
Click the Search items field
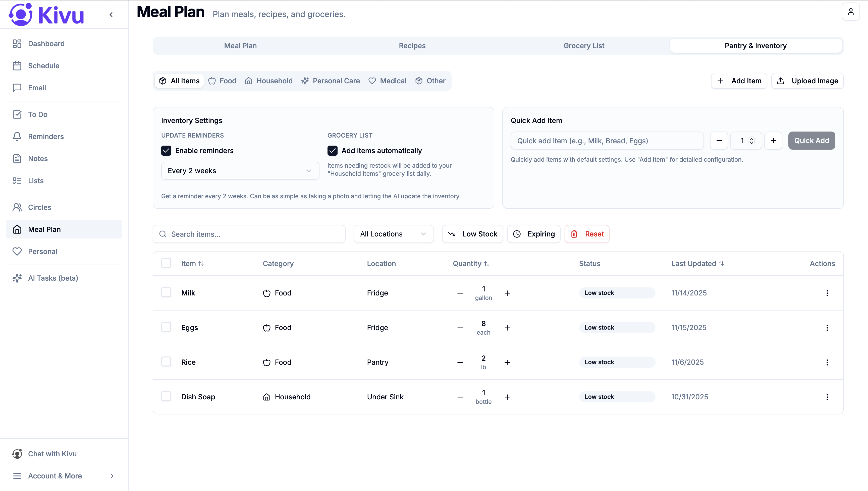(x=249, y=234)
